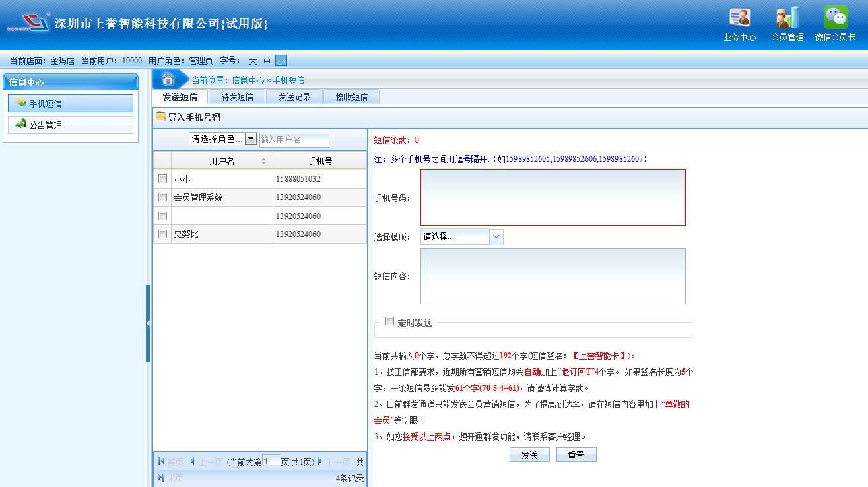Open the 会员管理 member management icon
The height and width of the screenshot is (487, 868).
(x=787, y=18)
